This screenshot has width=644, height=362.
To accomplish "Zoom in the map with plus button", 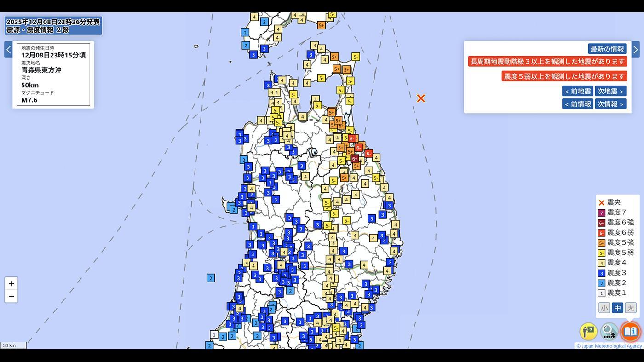I will 11,283.
